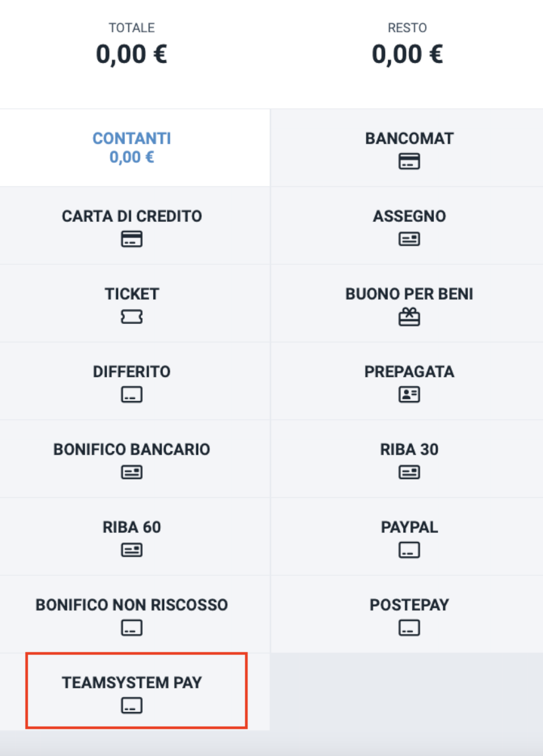The width and height of the screenshot is (543, 756).
Task: Choose Bonifico Non Riscosso option
Action: pos(132,605)
